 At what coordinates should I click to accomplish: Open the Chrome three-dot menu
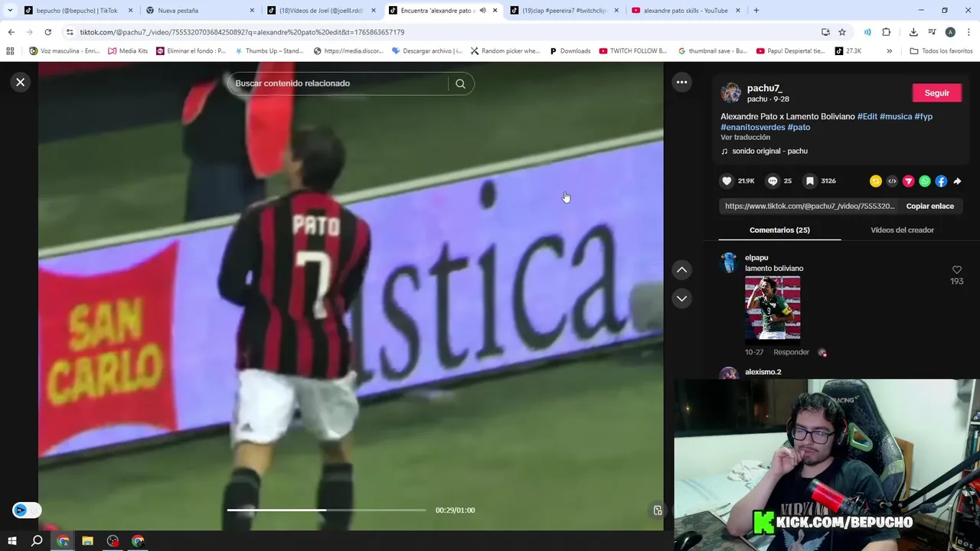[969, 32]
